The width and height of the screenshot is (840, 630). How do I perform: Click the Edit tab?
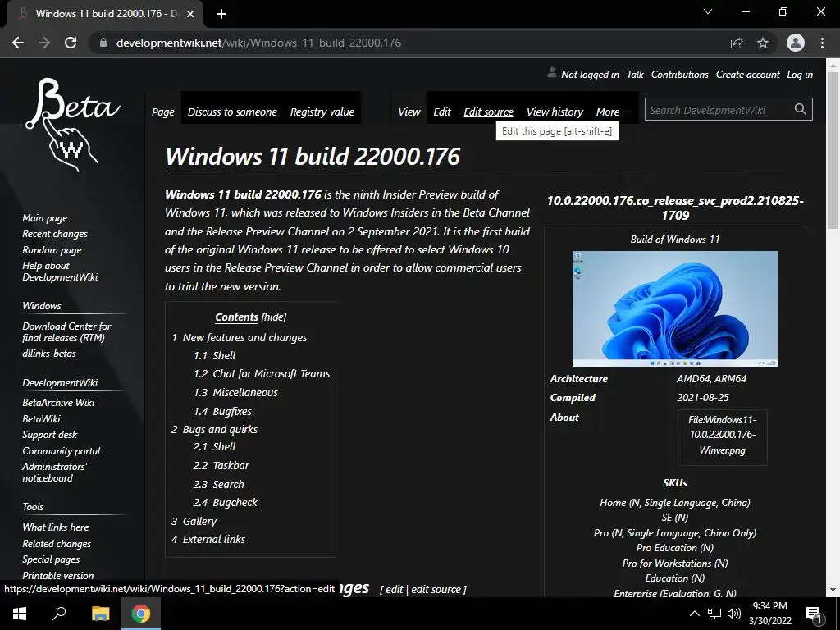point(442,112)
